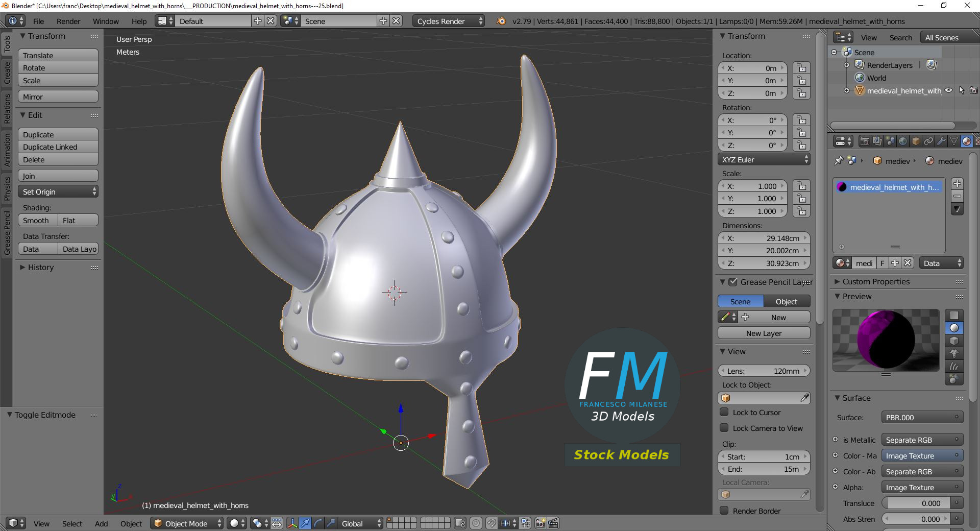The height and width of the screenshot is (531, 980).
Task: Click the Duplicate Linked button
Action: point(58,147)
